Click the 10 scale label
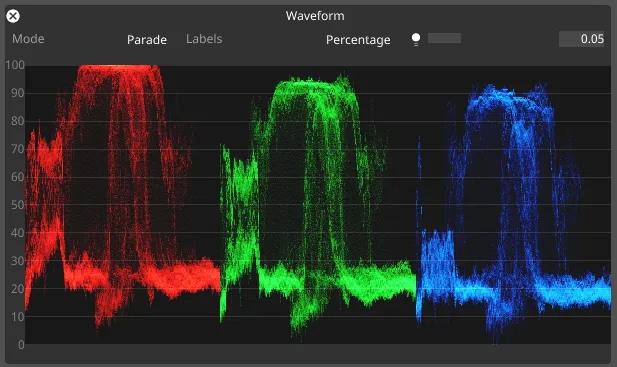 point(18,317)
